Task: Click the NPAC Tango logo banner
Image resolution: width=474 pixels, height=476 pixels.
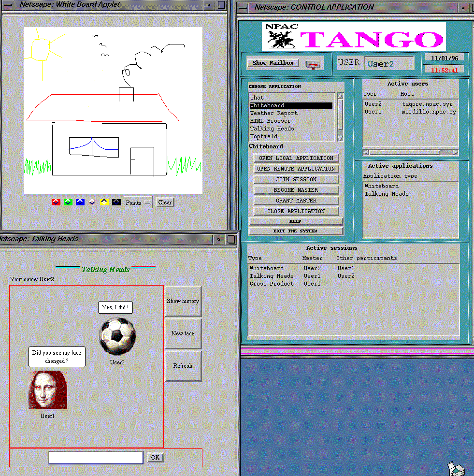Action: 354,36
